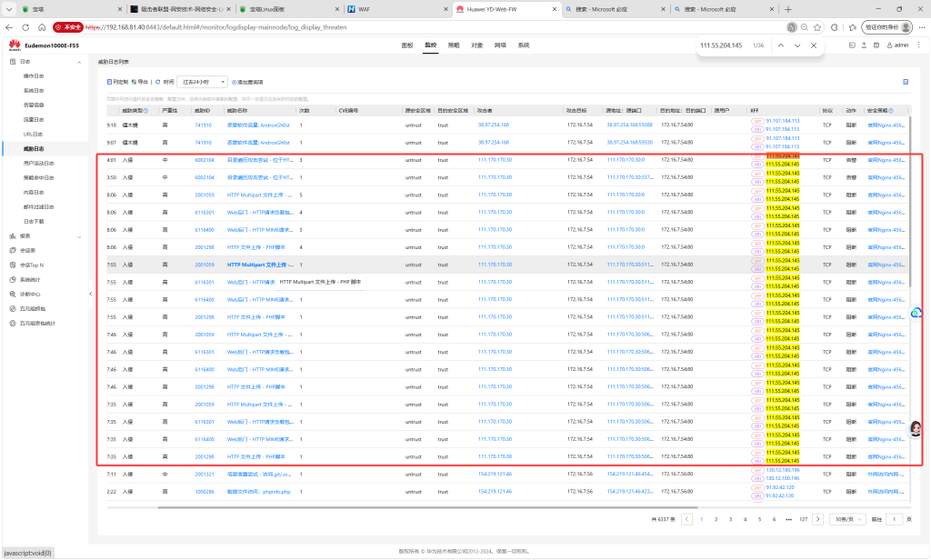Collapse the left sidebar with the arrow handle
The width and height of the screenshot is (931, 560).
click(91, 294)
